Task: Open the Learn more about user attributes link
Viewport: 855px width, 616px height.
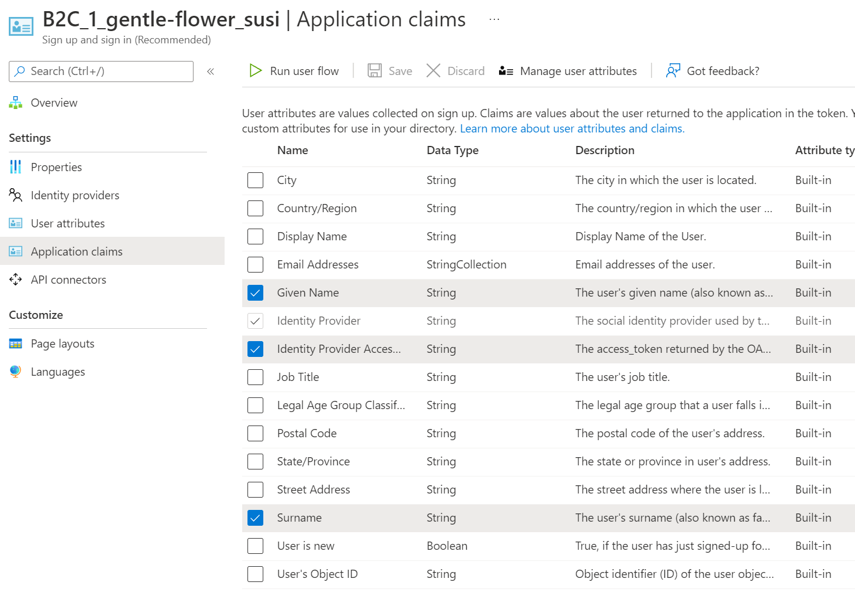Action: [572, 128]
